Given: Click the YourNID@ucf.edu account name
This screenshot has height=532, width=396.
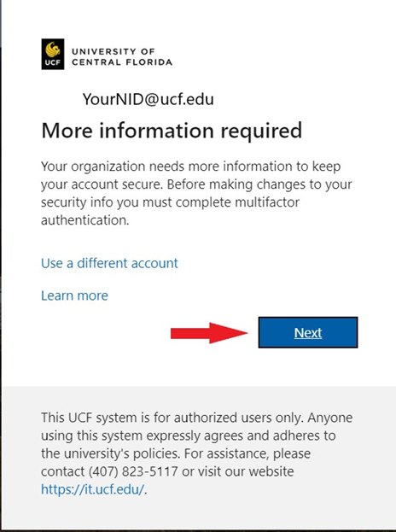Looking at the screenshot, I should coord(148,99).
